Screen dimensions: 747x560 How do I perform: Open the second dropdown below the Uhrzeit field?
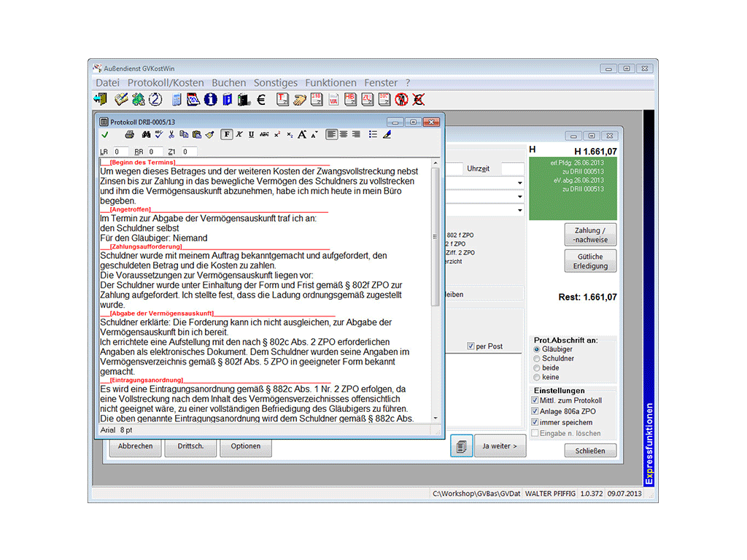519,197
